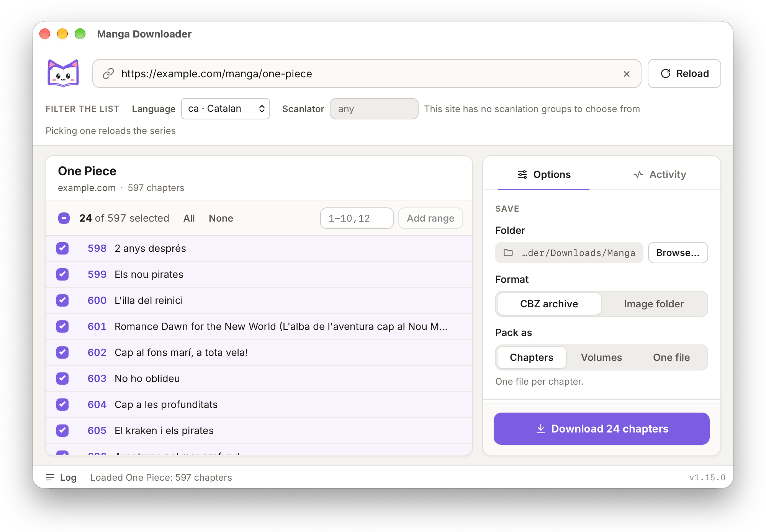Select Image folder format
This screenshot has height=532, width=766.
point(654,304)
